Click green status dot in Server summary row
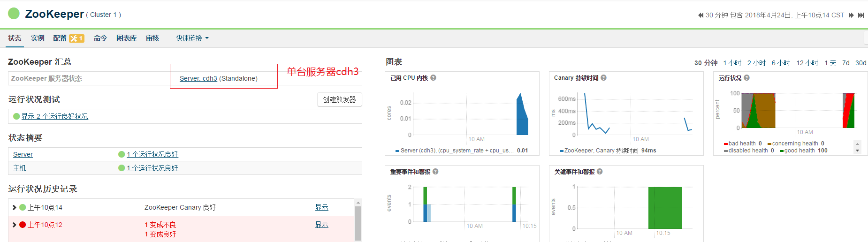This screenshot has height=242, width=868. coord(122,154)
